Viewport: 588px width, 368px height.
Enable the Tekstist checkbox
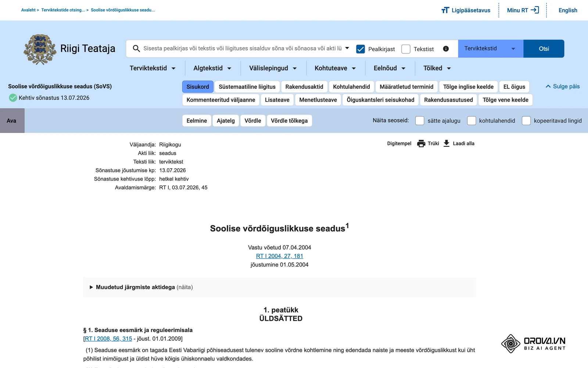point(406,49)
